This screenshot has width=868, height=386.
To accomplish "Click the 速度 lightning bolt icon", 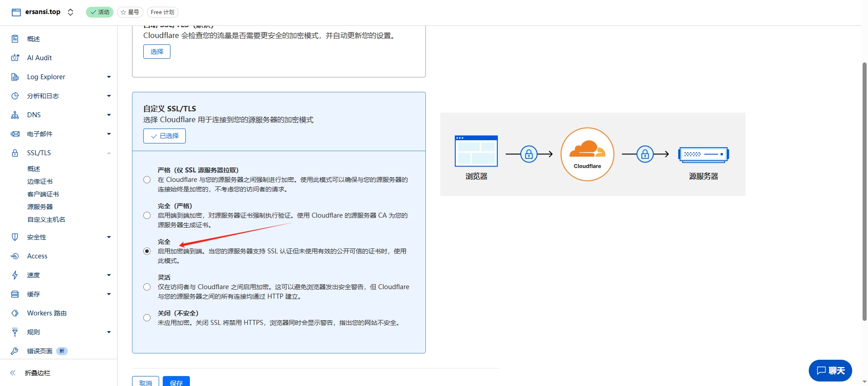I will click(x=15, y=275).
